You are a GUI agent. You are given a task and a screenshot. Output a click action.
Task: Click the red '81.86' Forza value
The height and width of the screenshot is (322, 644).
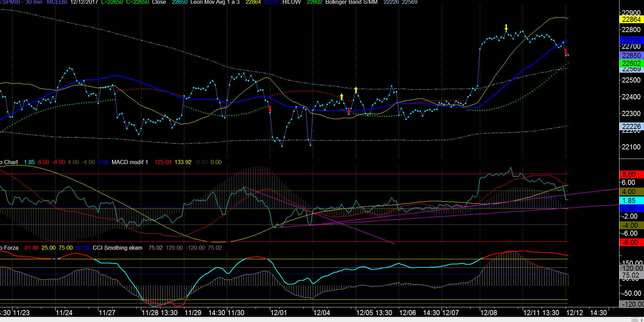(x=31, y=248)
